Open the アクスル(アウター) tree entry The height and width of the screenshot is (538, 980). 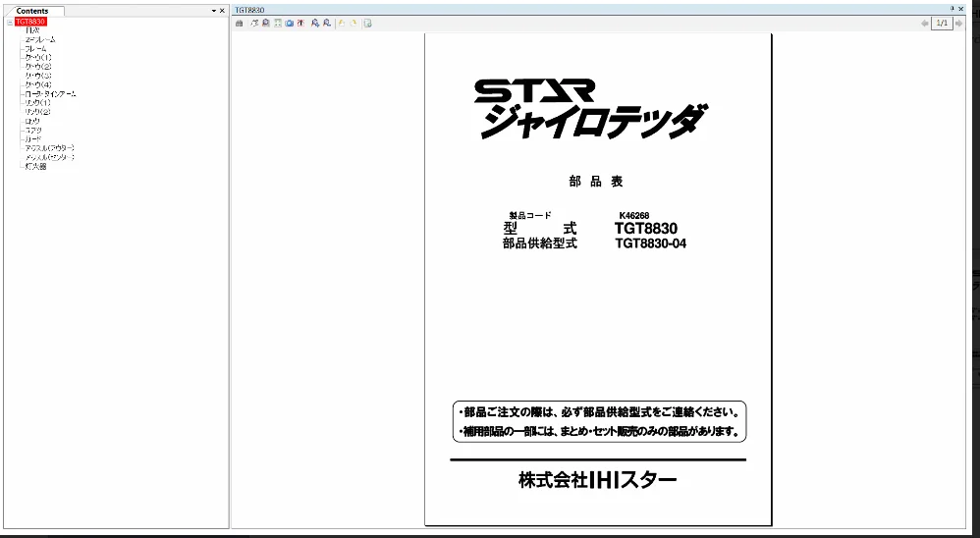[x=50, y=148]
